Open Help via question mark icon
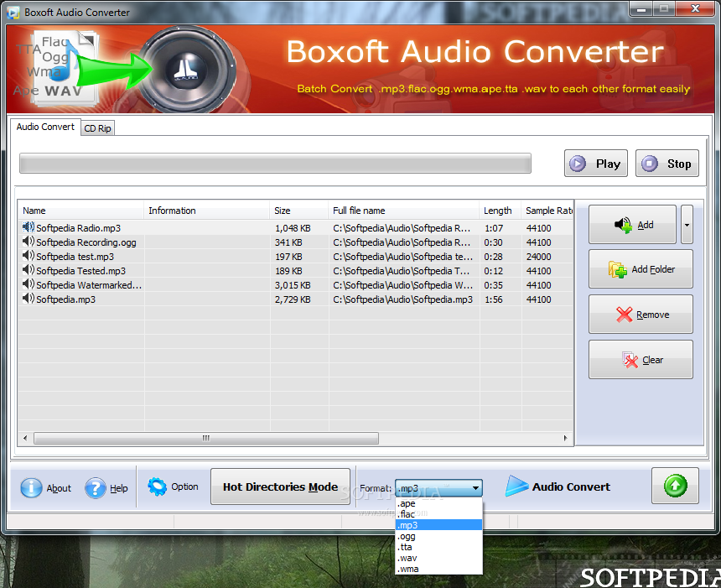Viewport: 721px width, 588px height. (96, 487)
